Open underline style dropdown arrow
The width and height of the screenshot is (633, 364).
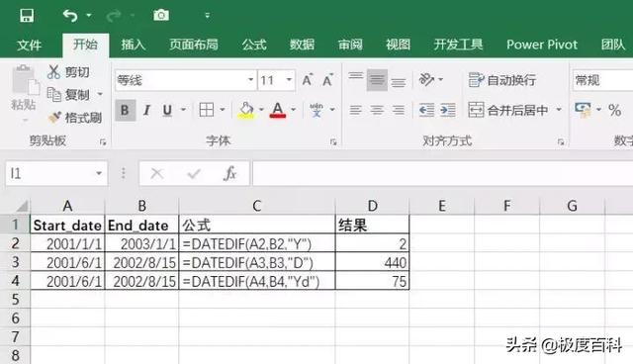click(183, 110)
